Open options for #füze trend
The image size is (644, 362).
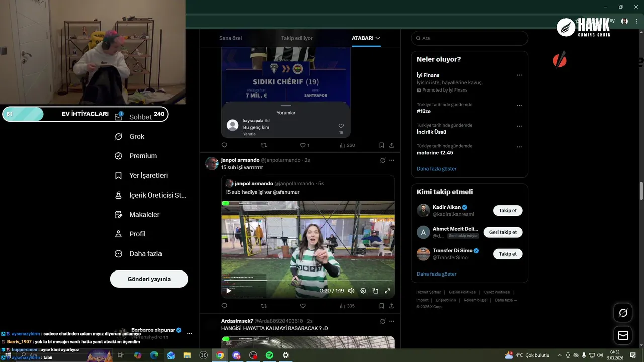click(519, 106)
